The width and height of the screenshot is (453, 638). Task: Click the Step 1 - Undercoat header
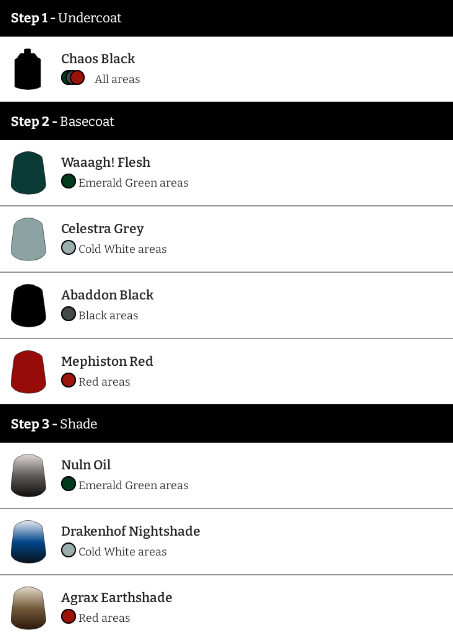[226, 18]
